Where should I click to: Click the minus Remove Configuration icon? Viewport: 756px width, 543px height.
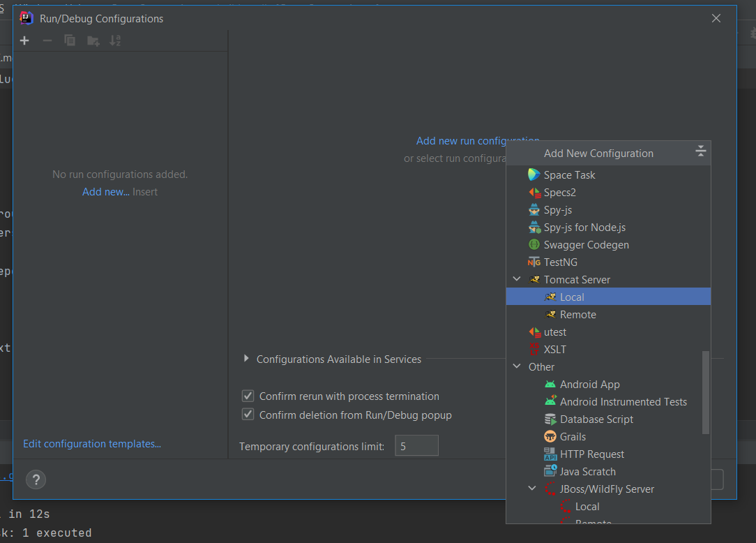click(47, 41)
